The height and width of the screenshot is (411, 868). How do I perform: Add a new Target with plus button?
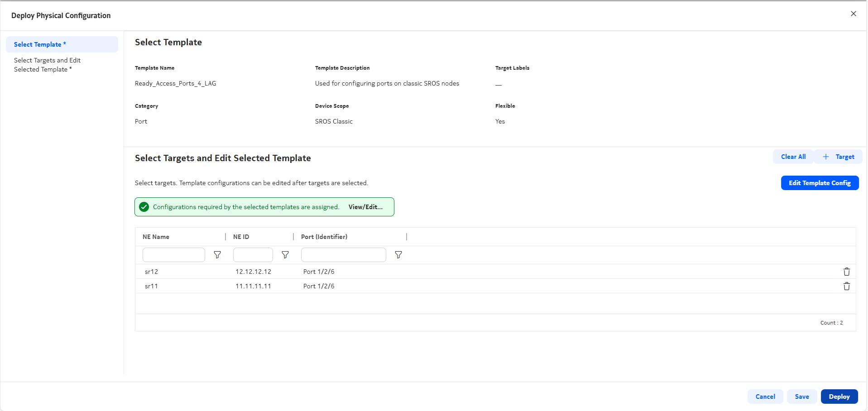point(838,157)
